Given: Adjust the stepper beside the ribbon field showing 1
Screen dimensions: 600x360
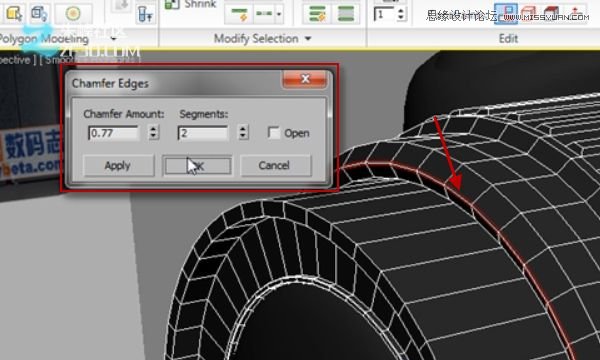Looking at the screenshot, I should (401, 15).
